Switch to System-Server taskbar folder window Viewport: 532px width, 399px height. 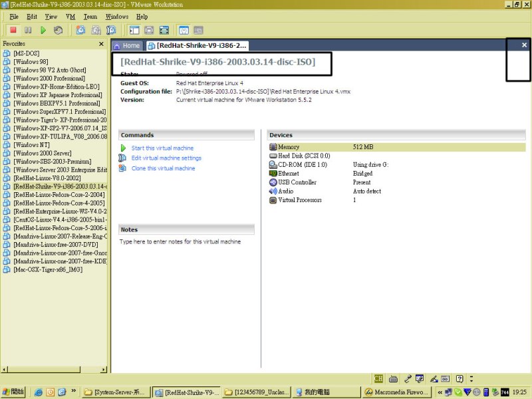[x=115, y=392]
